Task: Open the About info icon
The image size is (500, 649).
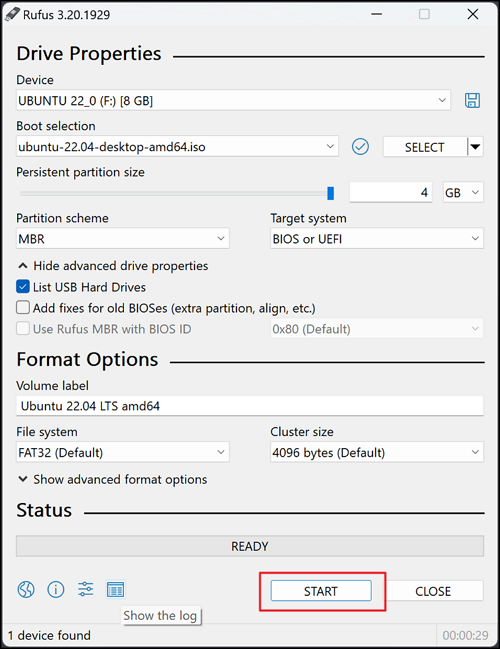Action: point(56,589)
